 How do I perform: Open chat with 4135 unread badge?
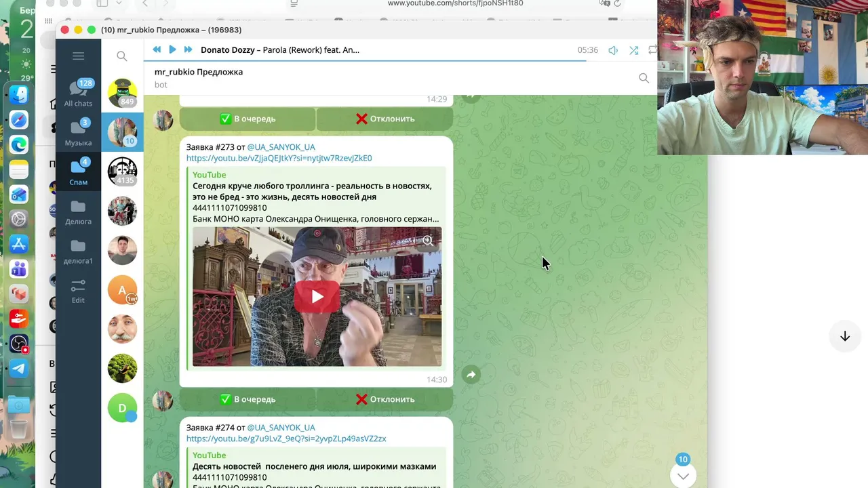[x=122, y=171]
